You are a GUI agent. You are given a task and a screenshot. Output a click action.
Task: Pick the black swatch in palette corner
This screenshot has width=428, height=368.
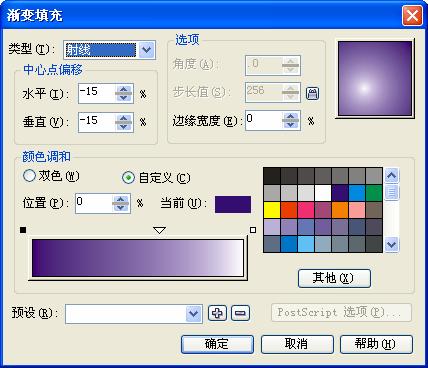click(x=272, y=176)
